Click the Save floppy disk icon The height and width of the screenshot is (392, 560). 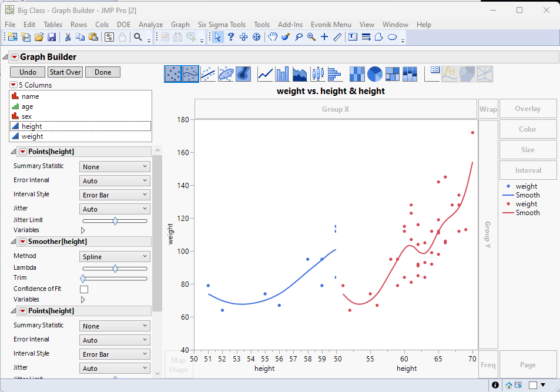click(52, 37)
